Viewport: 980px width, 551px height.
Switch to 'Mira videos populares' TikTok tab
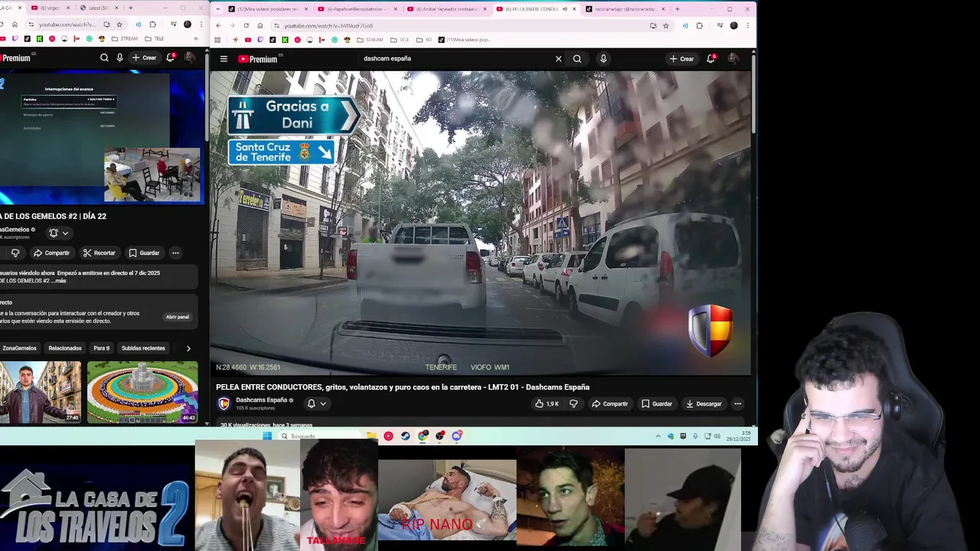click(x=266, y=9)
